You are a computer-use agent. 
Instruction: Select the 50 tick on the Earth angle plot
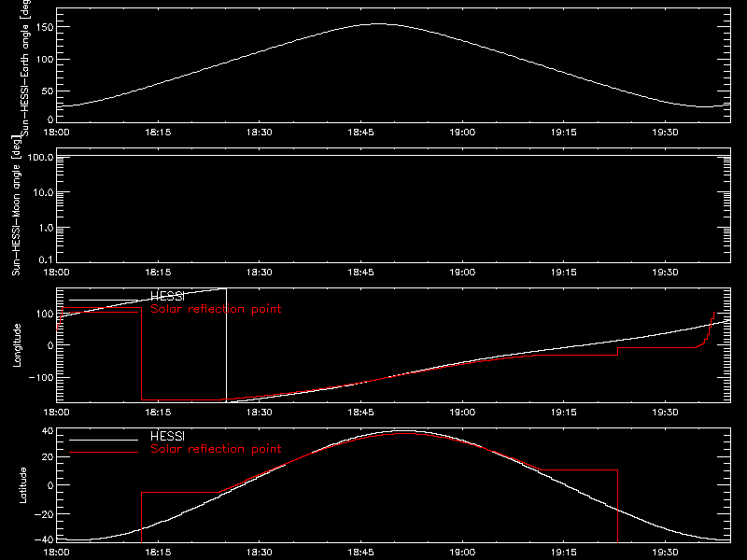pos(48,91)
